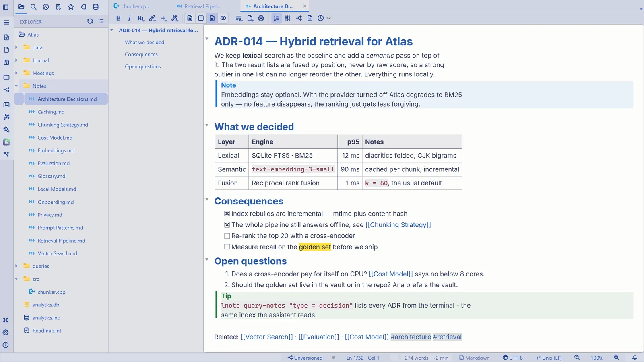644x362 pixels.
Task: Open the history panel clock icon
Action: 46,7
